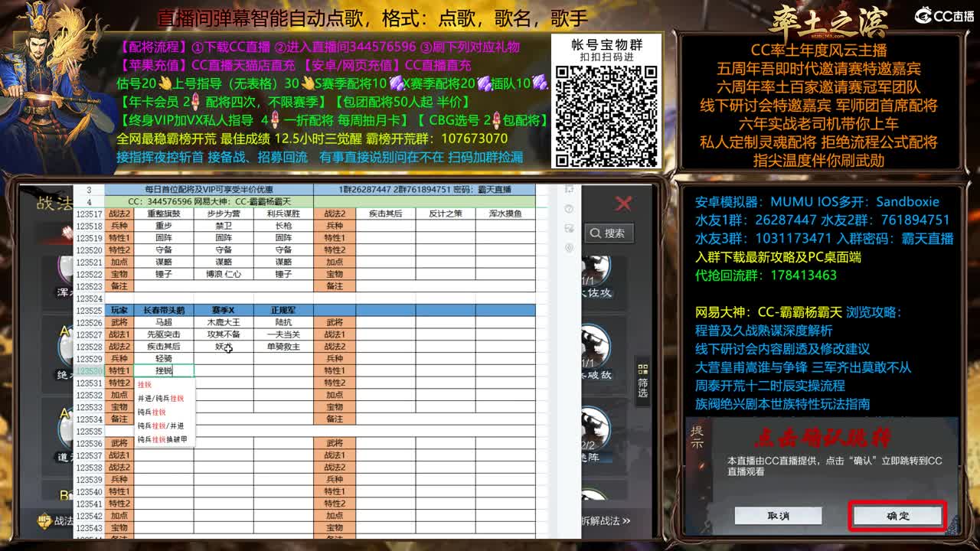Select the header cell 赛季X
This screenshot has height=551, width=980.
224,310
